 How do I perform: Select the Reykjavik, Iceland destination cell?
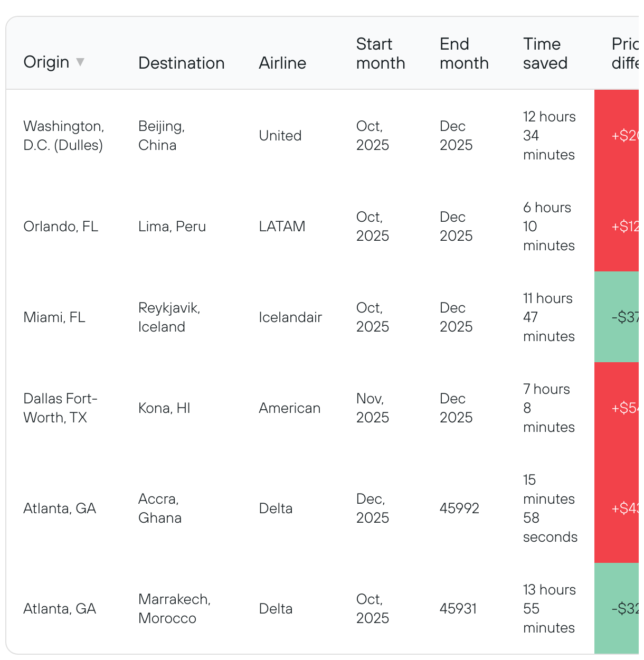click(x=169, y=317)
